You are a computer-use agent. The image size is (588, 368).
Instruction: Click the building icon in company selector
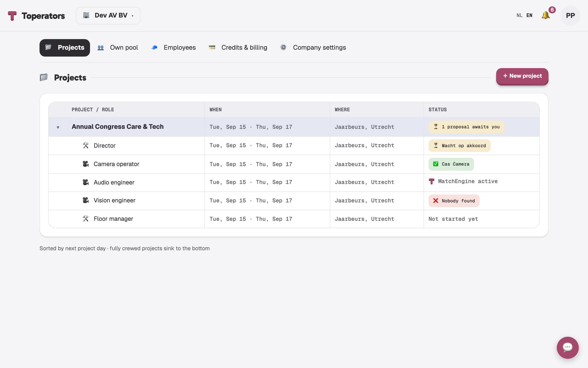pyautogui.click(x=86, y=15)
